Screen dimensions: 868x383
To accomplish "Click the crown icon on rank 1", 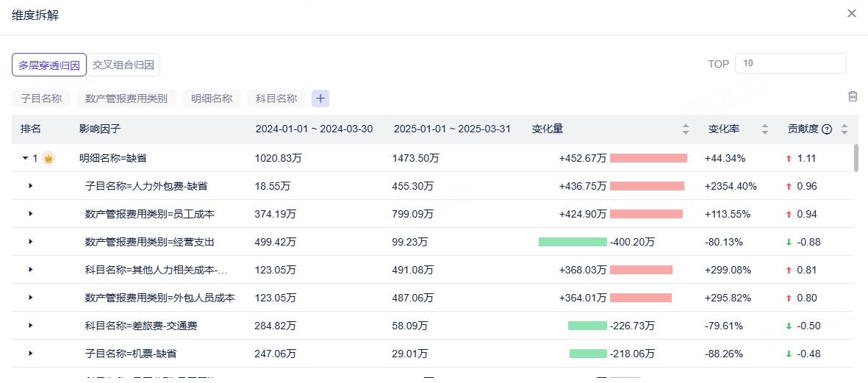I will 49,158.
